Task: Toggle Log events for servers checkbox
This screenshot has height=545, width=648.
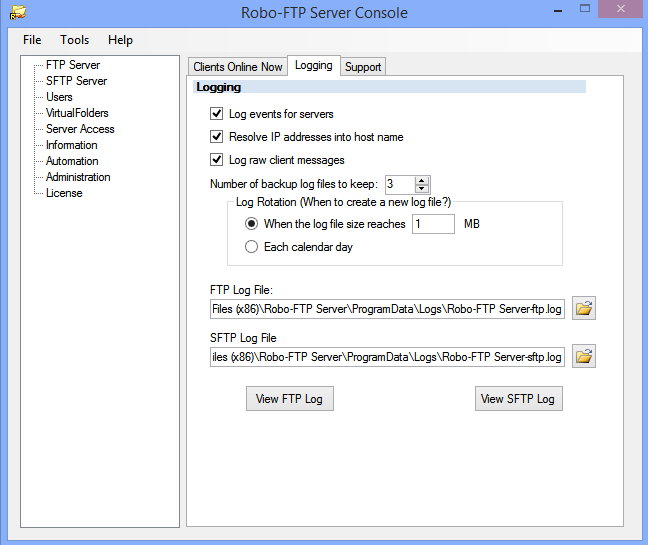Action: 217,114
